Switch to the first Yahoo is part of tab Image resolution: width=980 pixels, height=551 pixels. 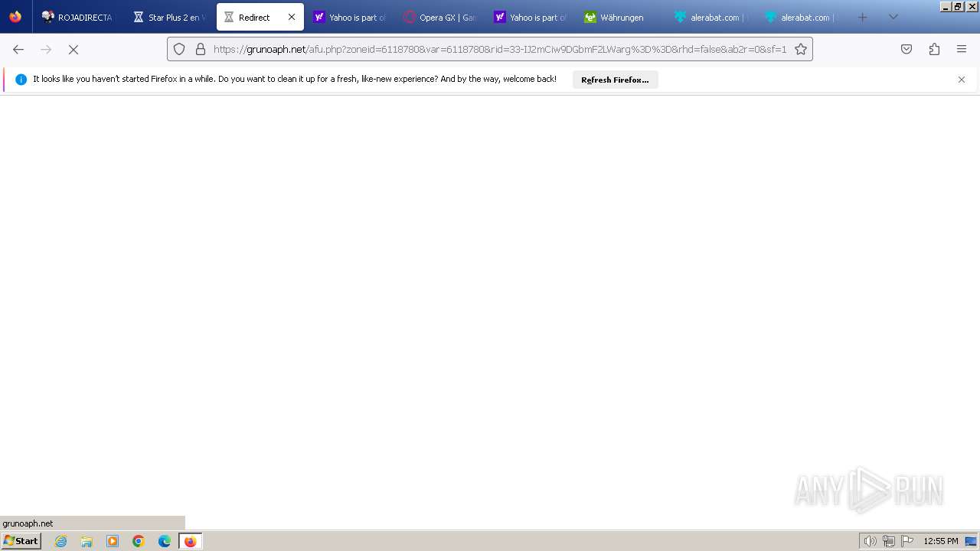(x=350, y=17)
